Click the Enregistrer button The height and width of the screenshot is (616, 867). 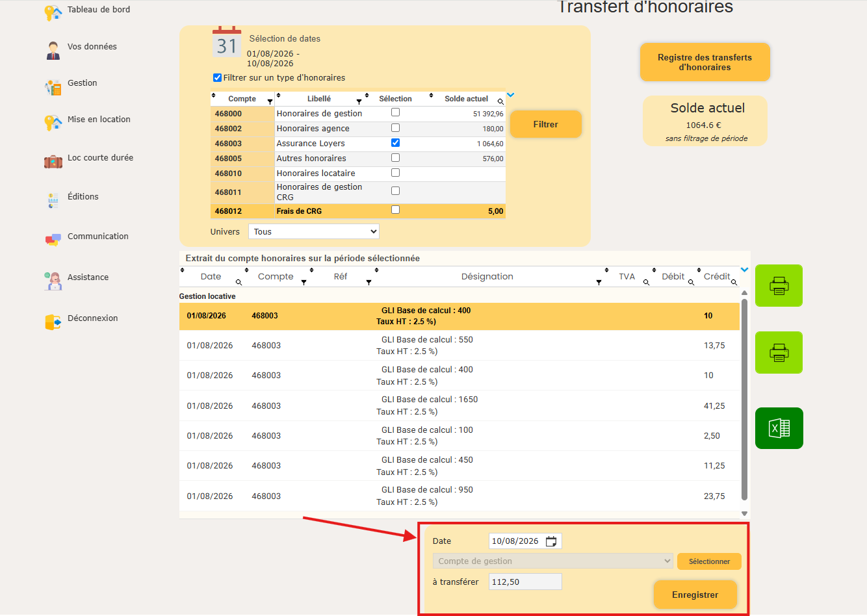pos(695,595)
